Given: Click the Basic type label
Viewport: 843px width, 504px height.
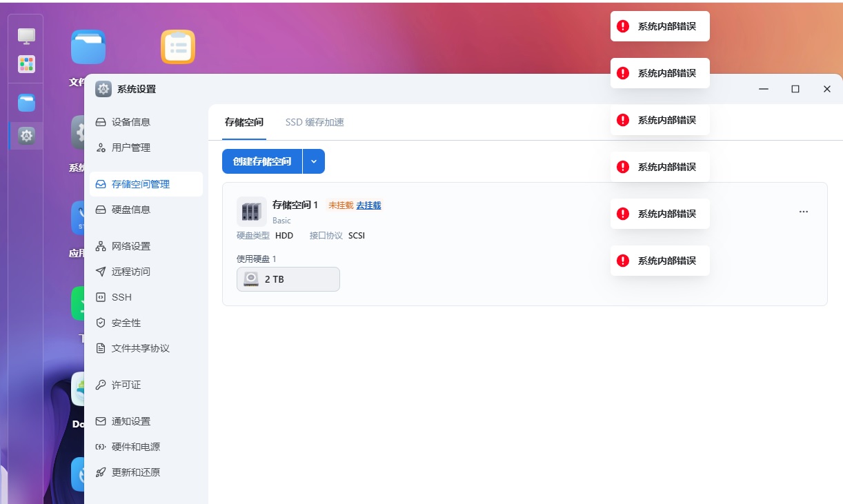Looking at the screenshot, I should coord(281,221).
